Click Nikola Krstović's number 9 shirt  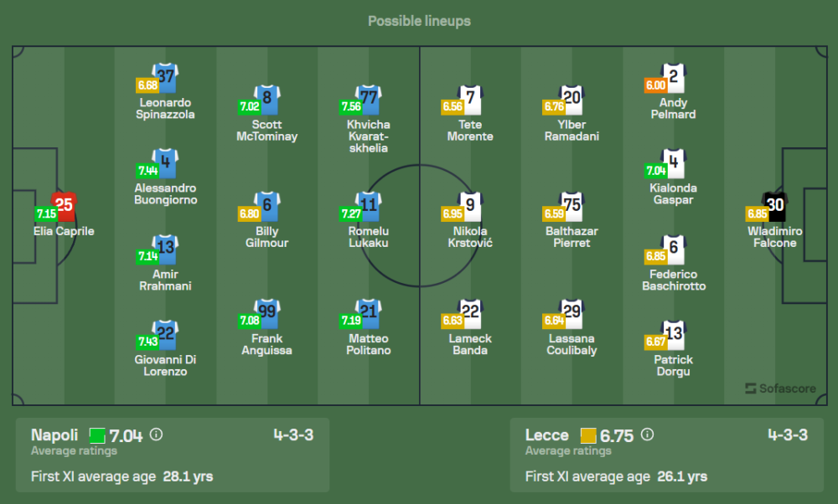pos(471,204)
